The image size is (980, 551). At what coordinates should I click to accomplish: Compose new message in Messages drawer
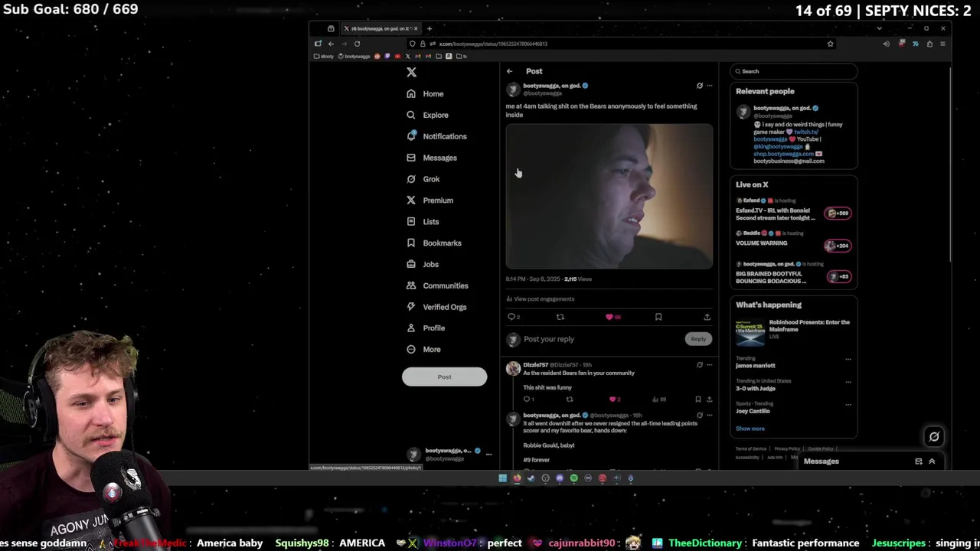(919, 461)
